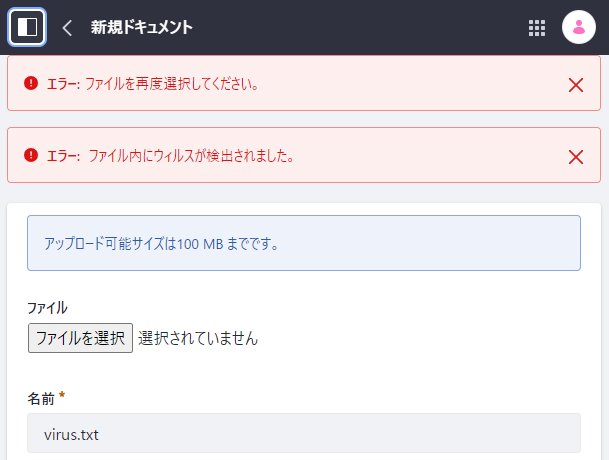Focus the 名前 field containing virus.txt

pyautogui.click(x=303, y=435)
